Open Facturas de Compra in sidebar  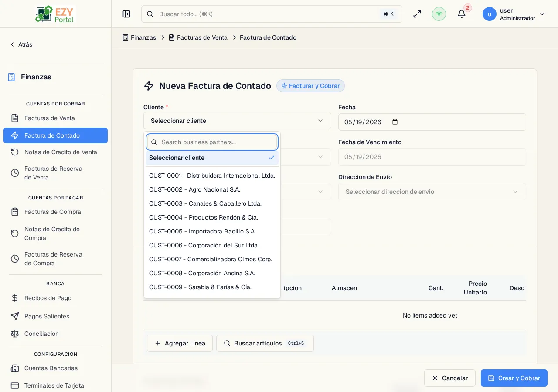pos(55,212)
